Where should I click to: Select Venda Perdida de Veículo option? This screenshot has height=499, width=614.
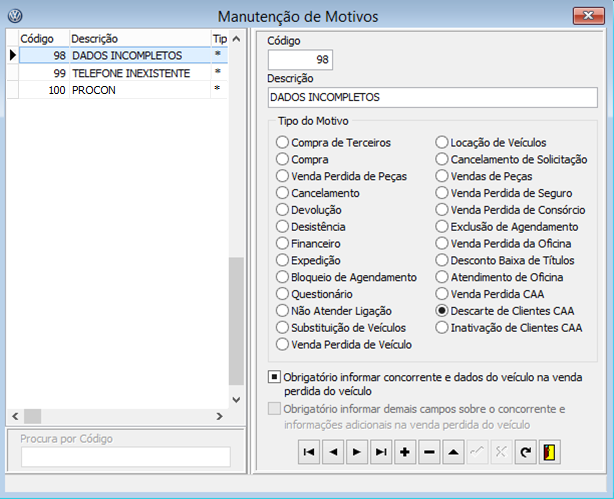point(344,345)
